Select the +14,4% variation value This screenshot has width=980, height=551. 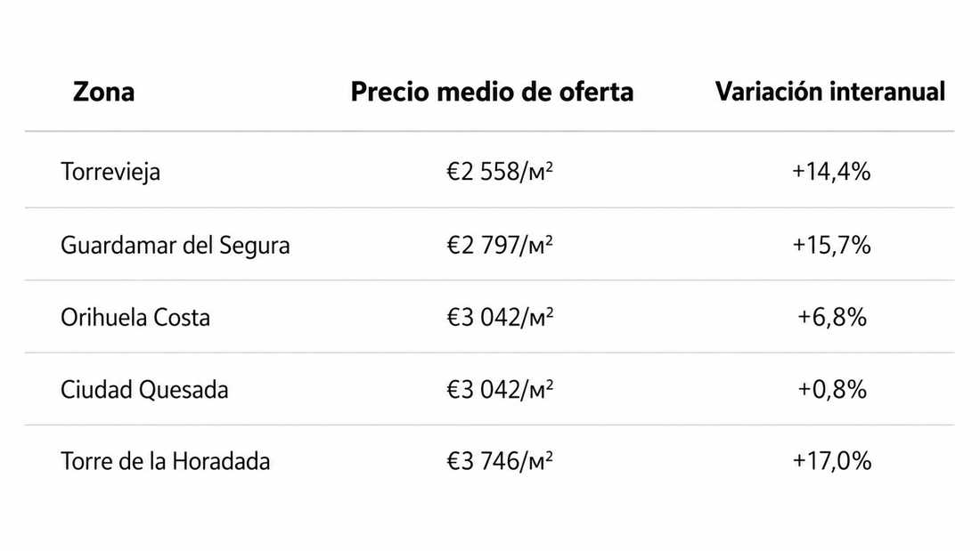point(831,171)
